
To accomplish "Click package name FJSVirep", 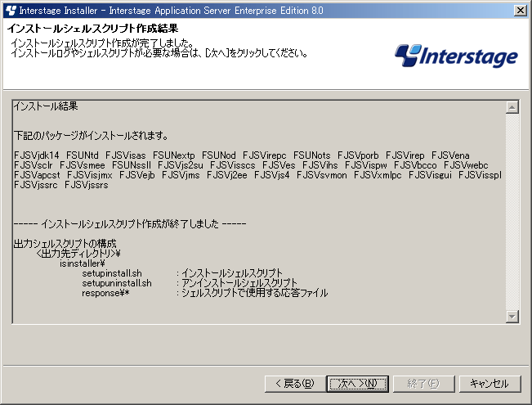I will (x=405, y=155).
